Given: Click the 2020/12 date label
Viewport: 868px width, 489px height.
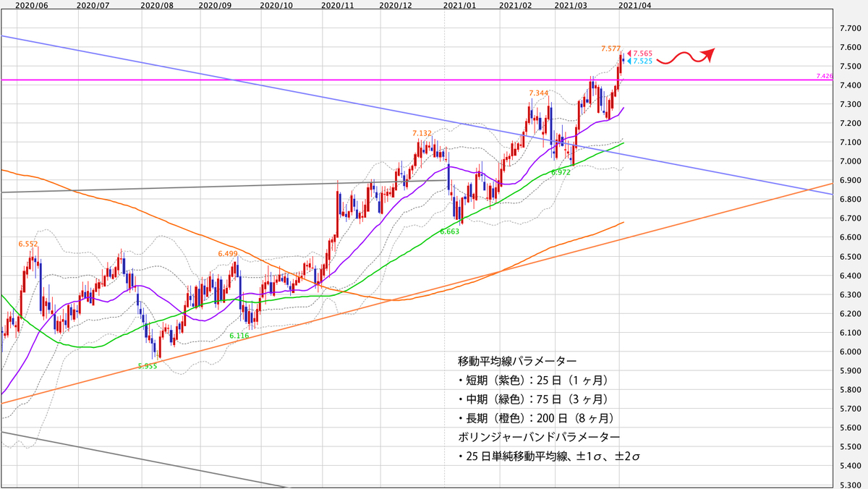Looking at the screenshot, I should pyautogui.click(x=395, y=4).
